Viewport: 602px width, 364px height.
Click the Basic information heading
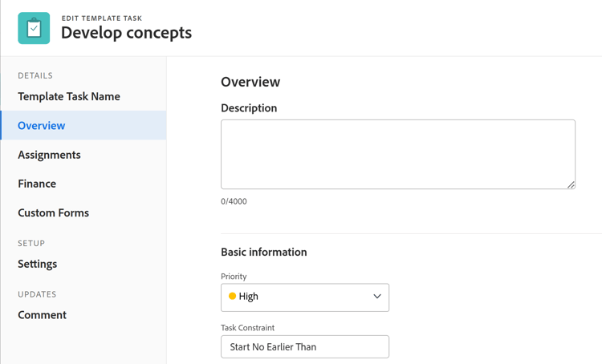263,252
